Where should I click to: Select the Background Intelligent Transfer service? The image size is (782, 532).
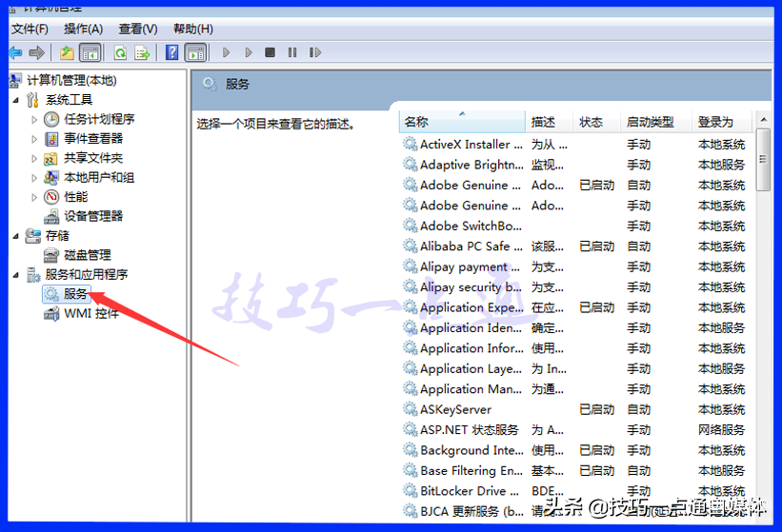coord(573,450)
